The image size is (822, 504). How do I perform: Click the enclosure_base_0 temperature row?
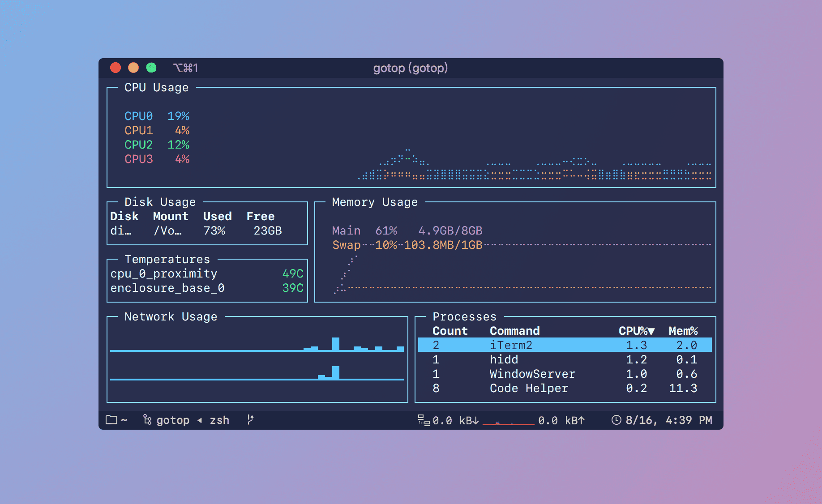pos(207,288)
